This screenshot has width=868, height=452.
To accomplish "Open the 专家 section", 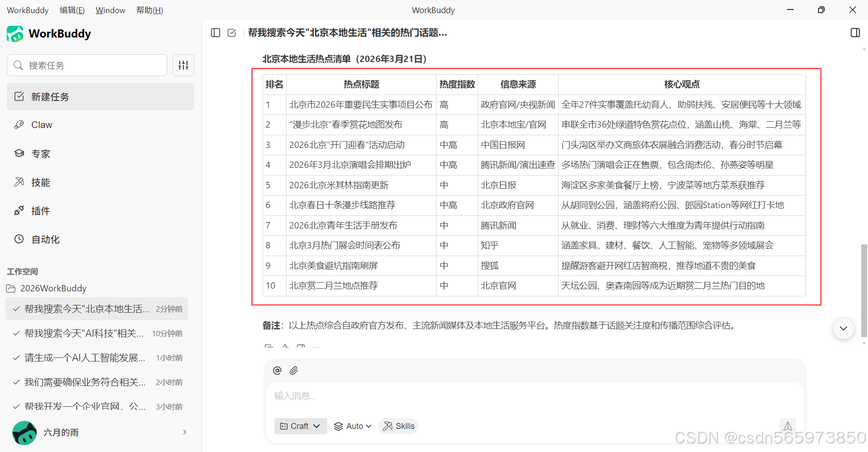I will [101, 154].
